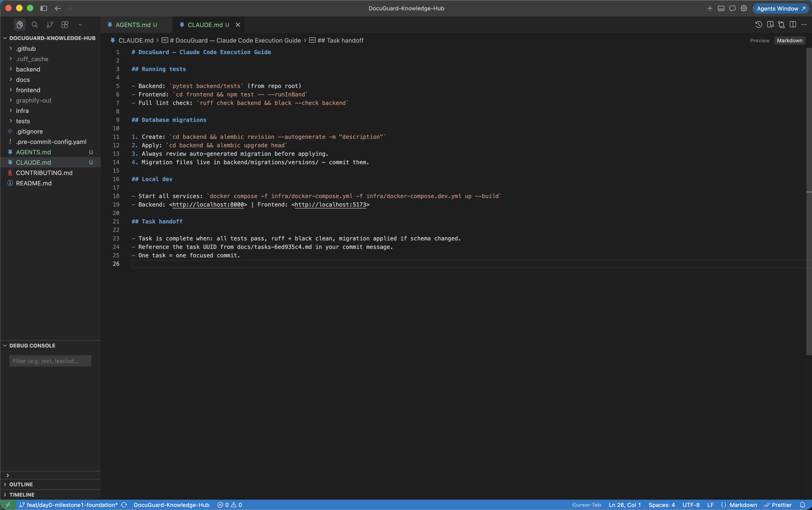Focus the debug console filter field

50,361
